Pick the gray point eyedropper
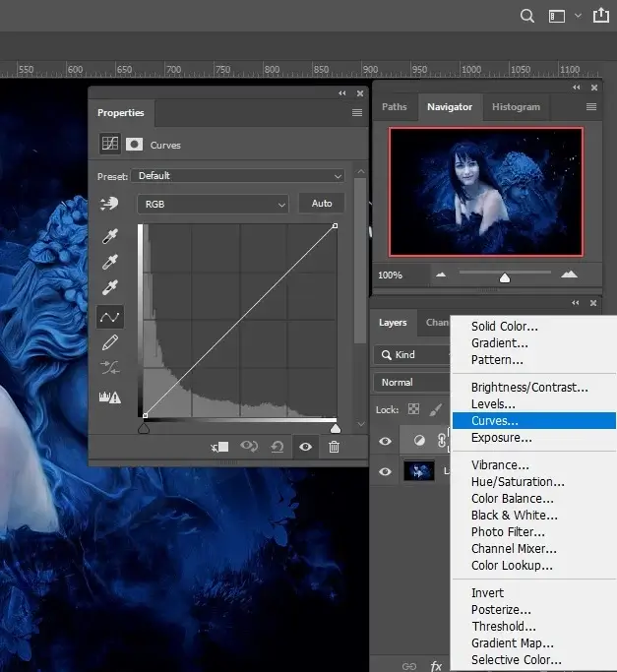 point(110,262)
